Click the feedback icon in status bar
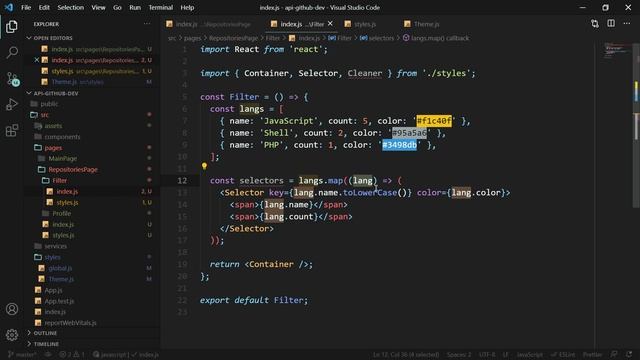The image size is (640, 360). [614, 354]
